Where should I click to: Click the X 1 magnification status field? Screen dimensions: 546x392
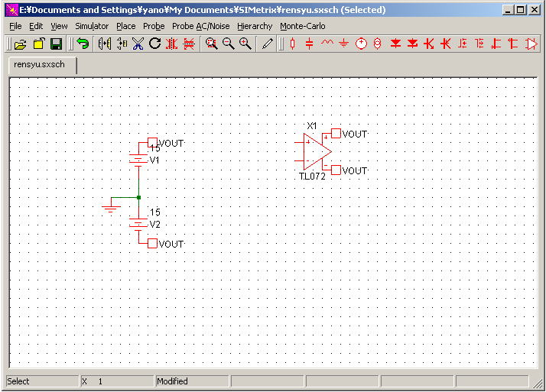pos(117,381)
